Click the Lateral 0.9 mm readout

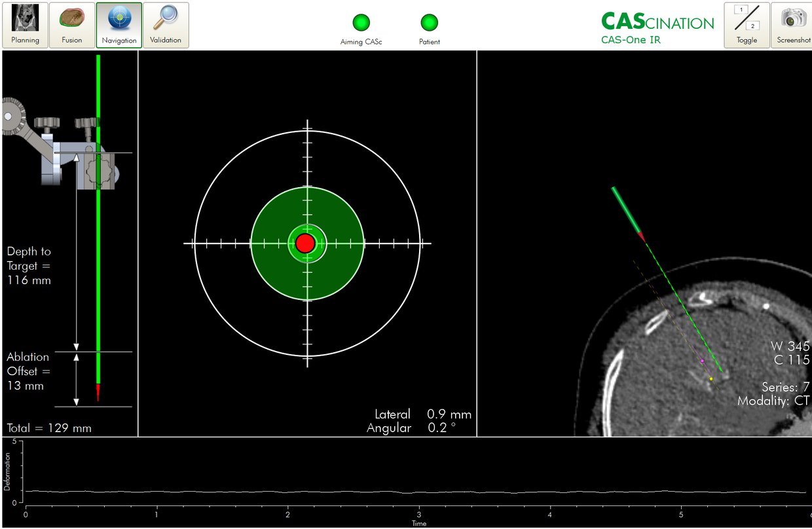pyautogui.click(x=422, y=414)
